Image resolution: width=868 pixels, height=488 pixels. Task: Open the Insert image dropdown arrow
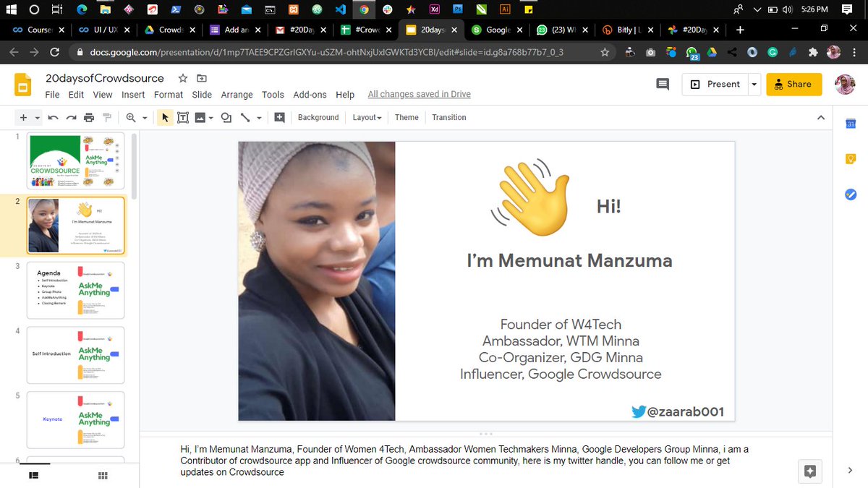point(211,117)
